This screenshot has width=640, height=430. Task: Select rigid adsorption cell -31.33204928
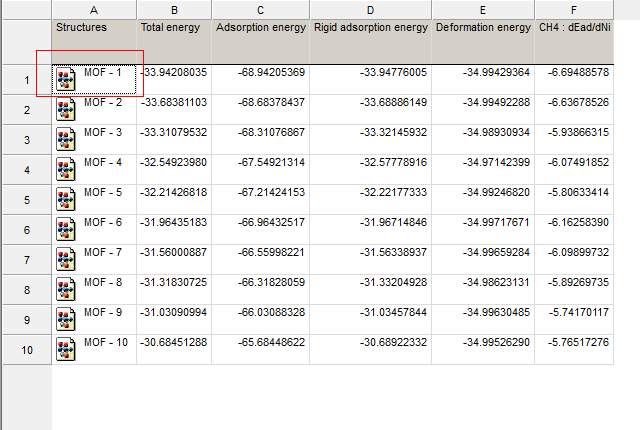pos(371,290)
